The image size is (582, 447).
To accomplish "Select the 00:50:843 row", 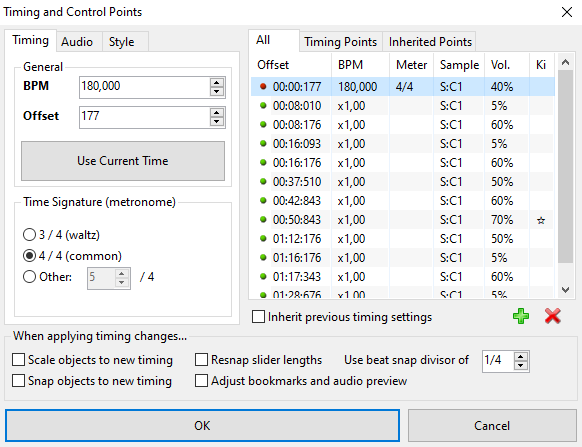I will tap(403, 220).
